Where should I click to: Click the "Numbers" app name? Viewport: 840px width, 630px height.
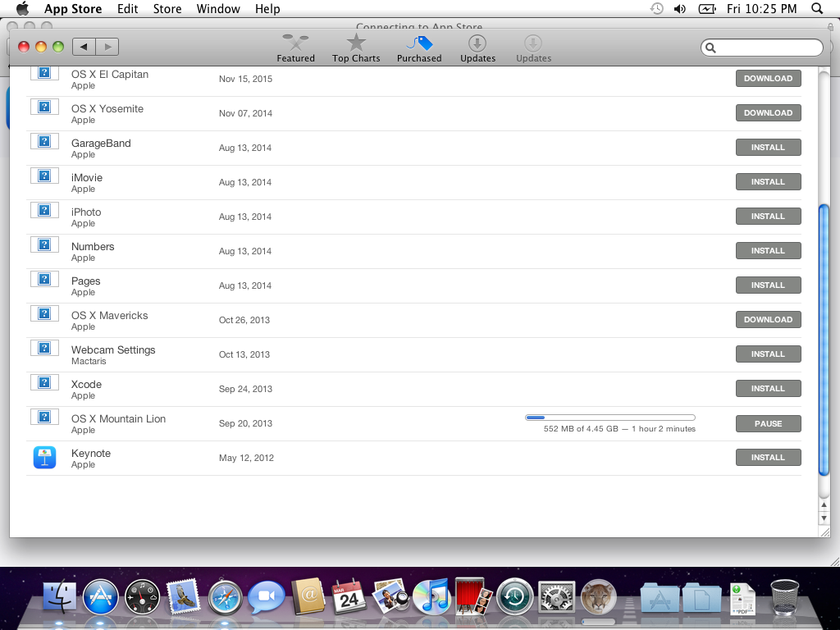(93, 246)
